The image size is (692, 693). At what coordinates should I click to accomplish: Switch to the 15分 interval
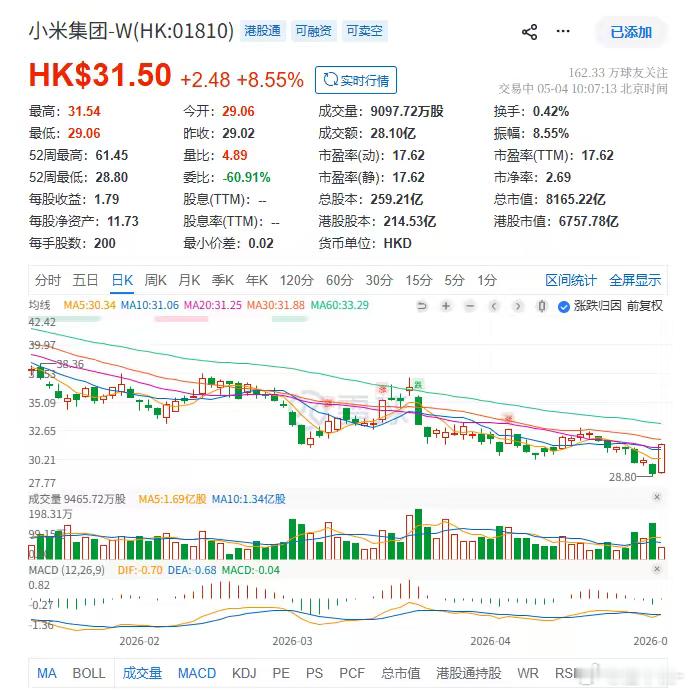coord(419,280)
